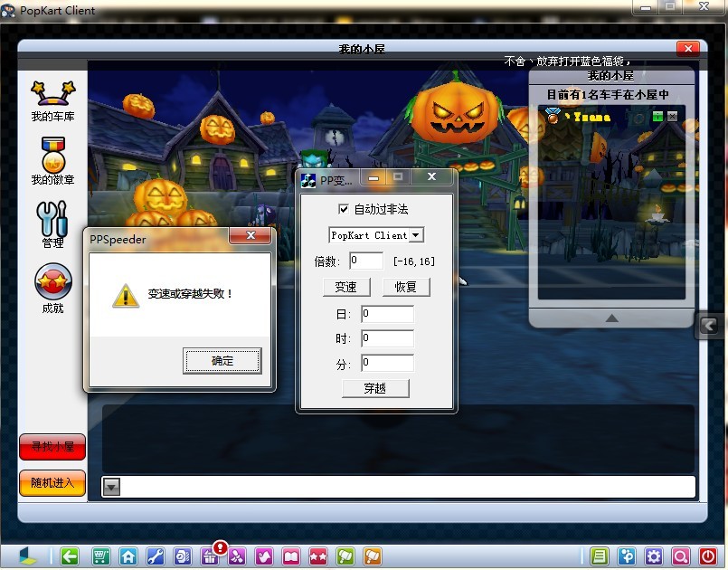Screen dimensions: 728x570
Task: Click the chat message input box
Action: 409,487
